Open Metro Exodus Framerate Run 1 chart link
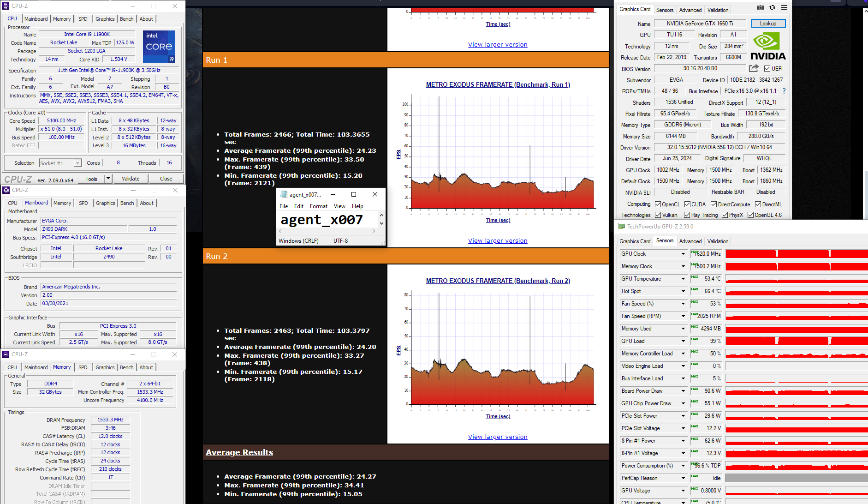The width and height of the screenshot is (868, 504). point(498,84)
